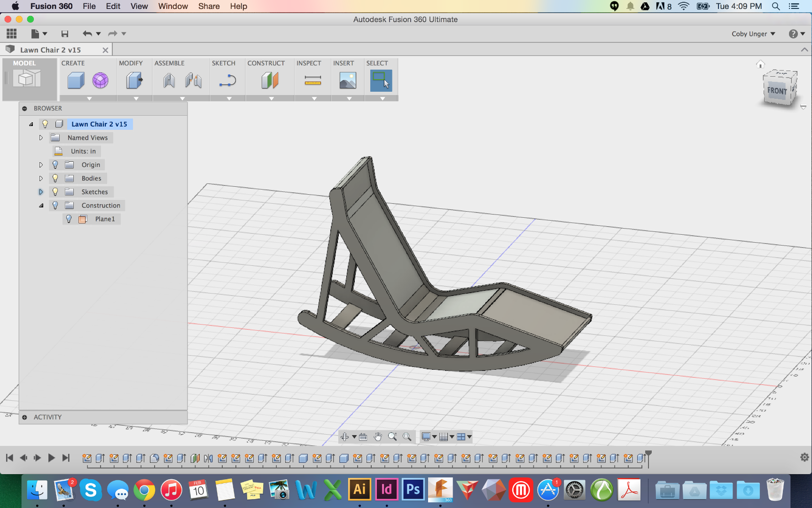Select the Create Form sculpt tool
Image resolution: width=812 pixels, height=508 pixels.
pos(100,80)
